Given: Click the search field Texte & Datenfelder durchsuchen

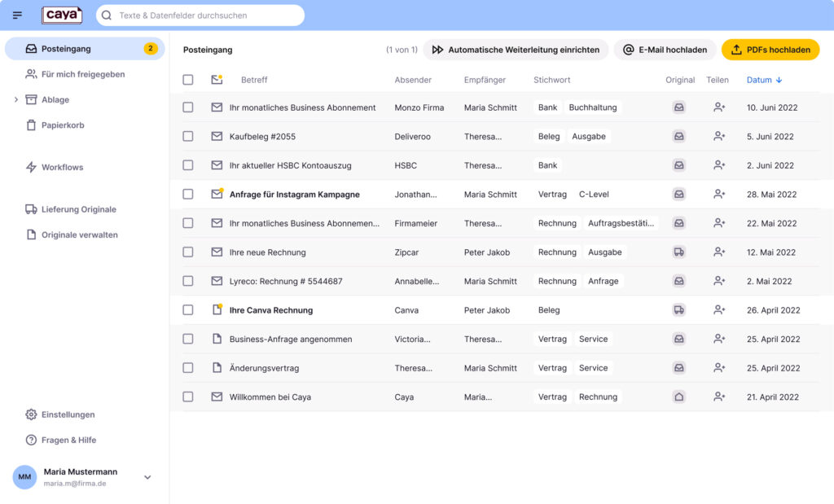Looking at the screenshot, I should click(x=200, y=15).
